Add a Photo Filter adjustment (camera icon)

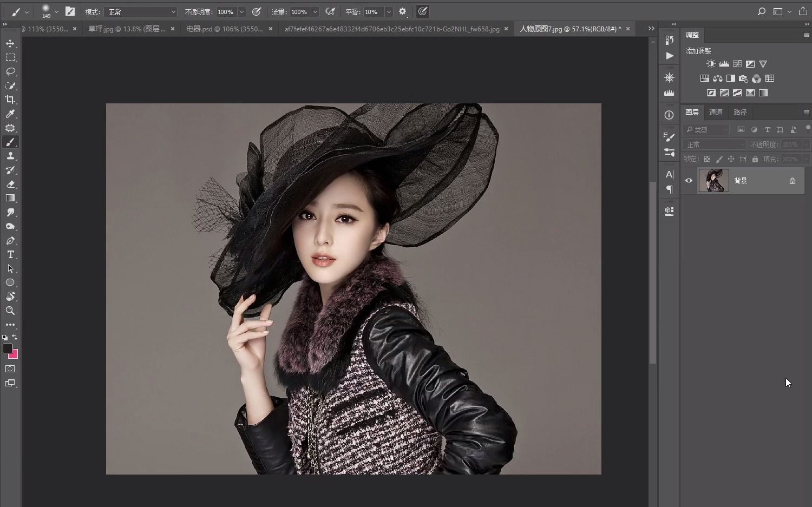743,78
